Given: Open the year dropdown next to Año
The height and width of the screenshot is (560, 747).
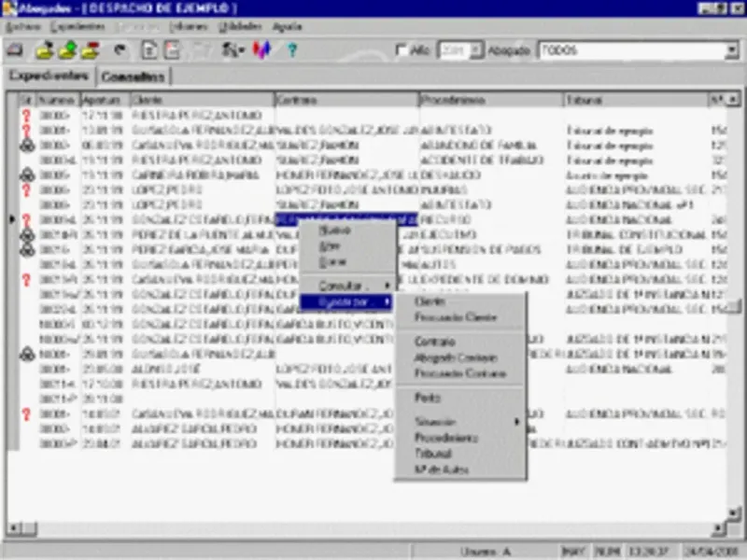Looking at the screenshot, I should point(475,50).
